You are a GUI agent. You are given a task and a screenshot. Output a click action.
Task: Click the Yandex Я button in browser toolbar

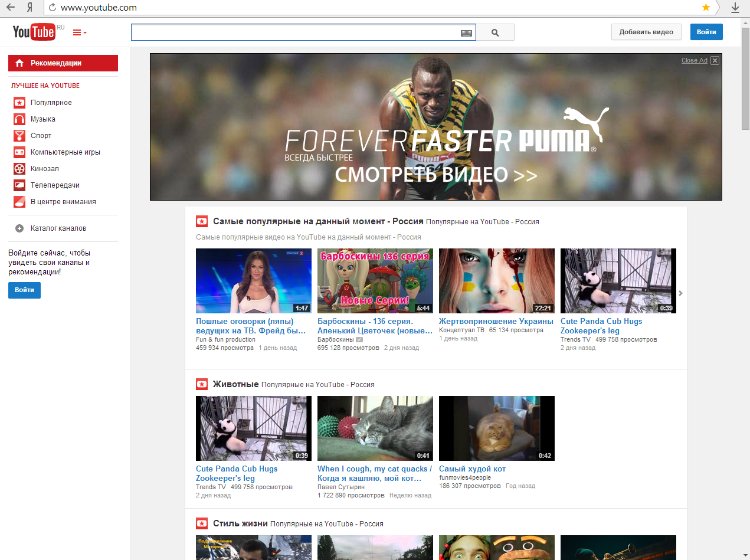pyautogui.click(x=30, y=8)
